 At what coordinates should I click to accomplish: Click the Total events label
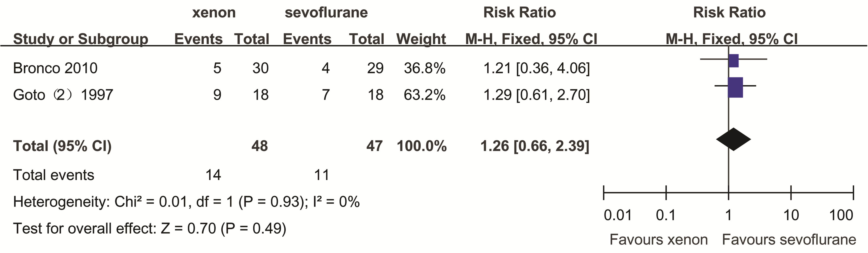[x=54, y=175]
